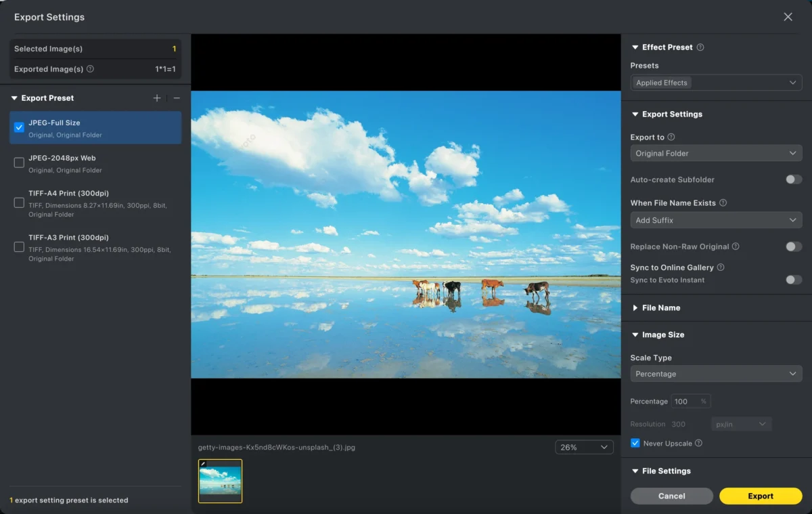Open the Scale Type Percentage dropdown
This screenshot has width=812, height=514.
tap(716, 374)
